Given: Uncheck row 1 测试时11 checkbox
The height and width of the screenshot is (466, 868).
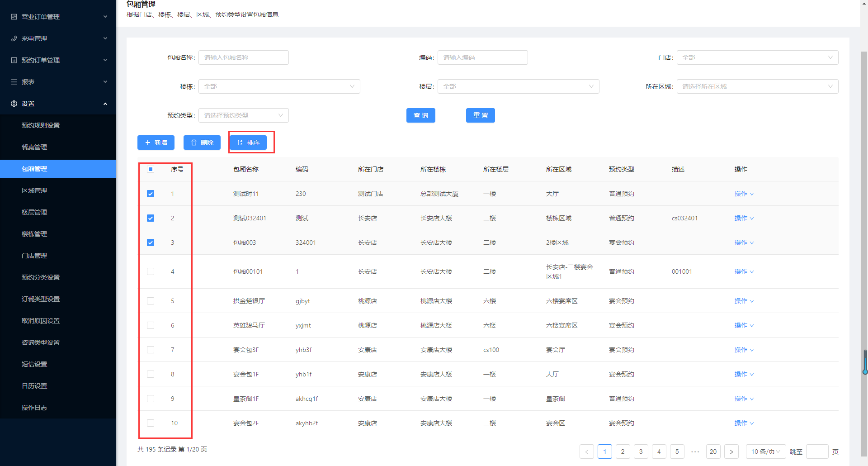Looking at the screenshot, I should [151, 194].
